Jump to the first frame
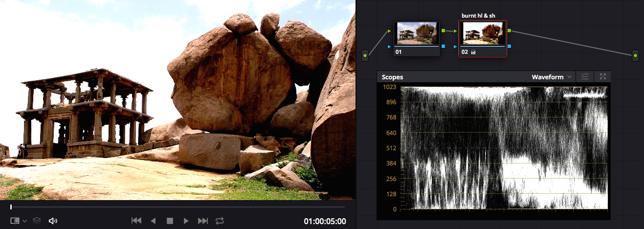The width and height of the screenshot is (644, 229). point(136,221)
